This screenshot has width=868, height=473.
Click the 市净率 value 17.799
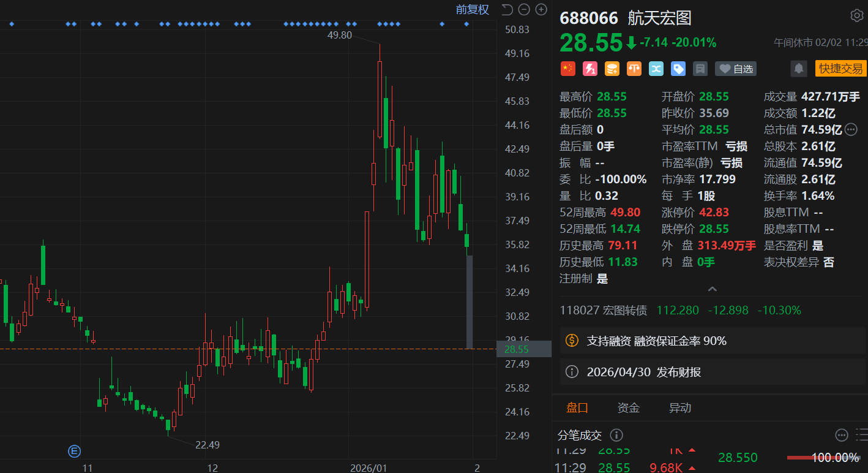[717, 180]
